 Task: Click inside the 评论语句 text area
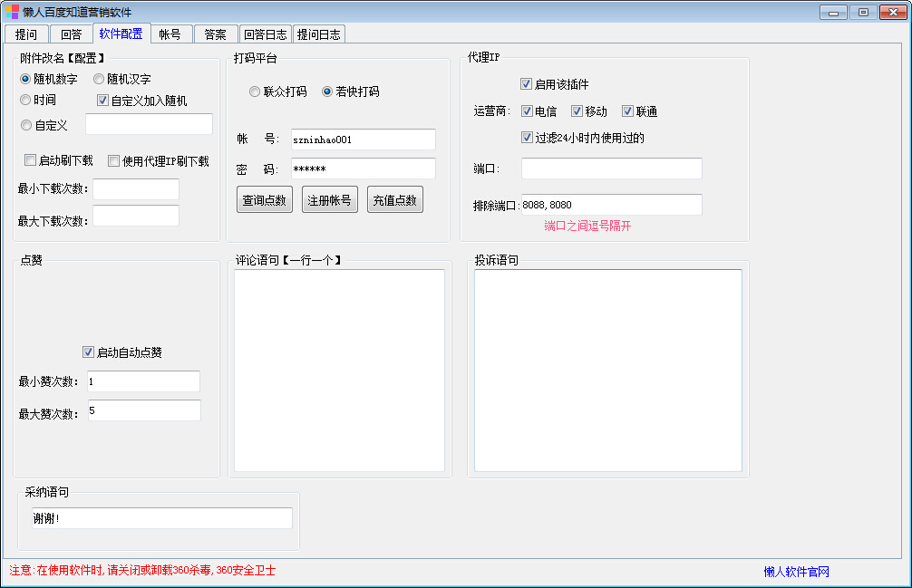(340, 371)
